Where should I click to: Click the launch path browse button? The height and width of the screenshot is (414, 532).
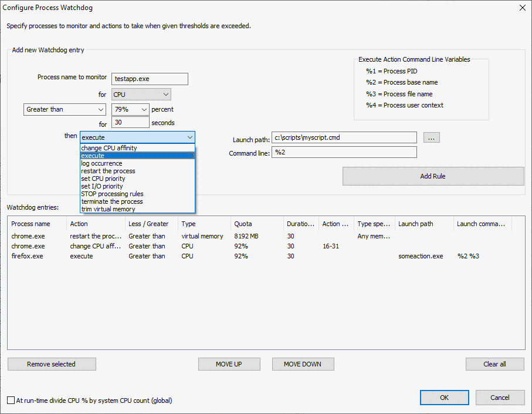[x=431, y=138]
